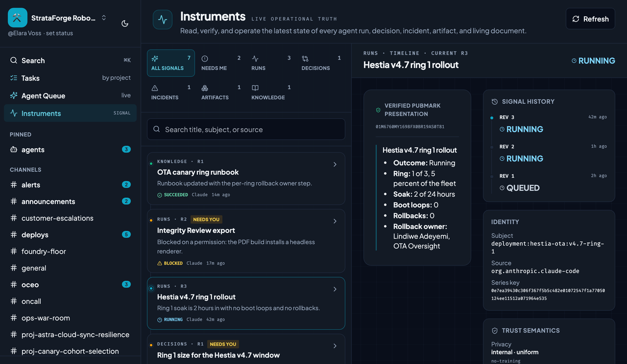
Task: Expand the OTA canary ring runbook chevron
Action: (335, 164)
